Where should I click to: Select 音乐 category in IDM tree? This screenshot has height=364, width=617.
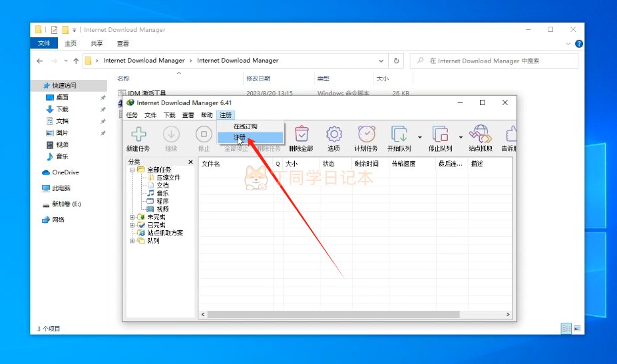162,193
